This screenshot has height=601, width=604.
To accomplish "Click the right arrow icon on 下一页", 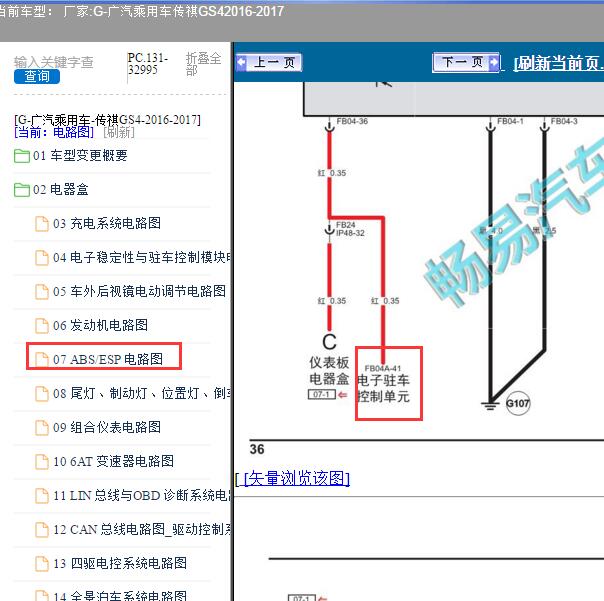I will coord(494,62).
